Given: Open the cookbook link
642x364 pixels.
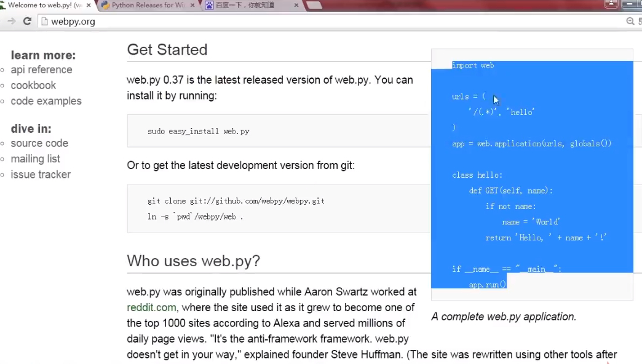Looking at the screenshot, I should pyautogui.click(x=33, y=85).
